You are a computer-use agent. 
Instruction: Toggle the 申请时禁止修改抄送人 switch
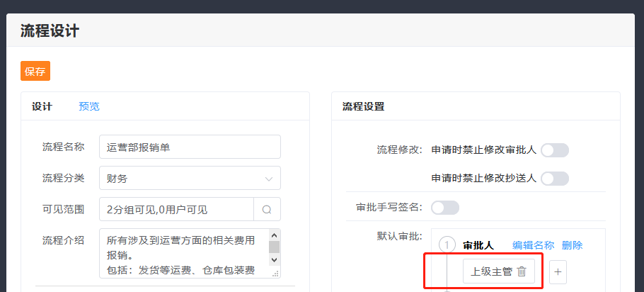coord(554,179)
